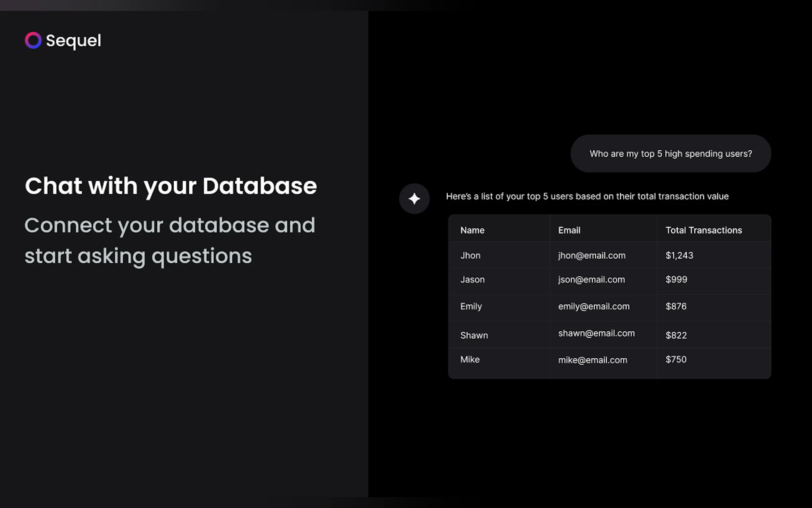Select the Jhon name cell
This screenshot has width=812, height=508.
pos(470,255)
